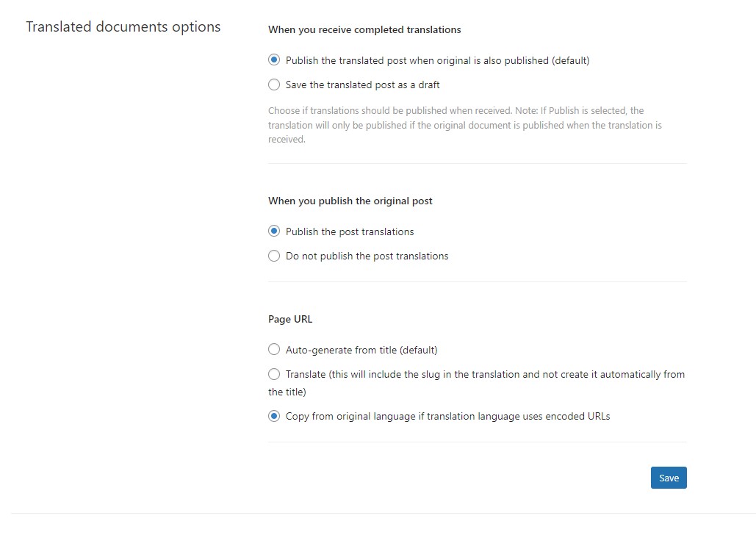This screenshot has width=756, height=535.
Task: Pick 'Do not publish the post translations' radio
Action: coord(274,256)
